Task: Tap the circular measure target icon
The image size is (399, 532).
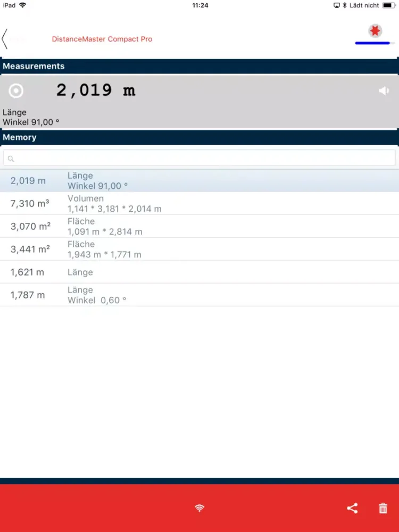Action: [16, 91]
